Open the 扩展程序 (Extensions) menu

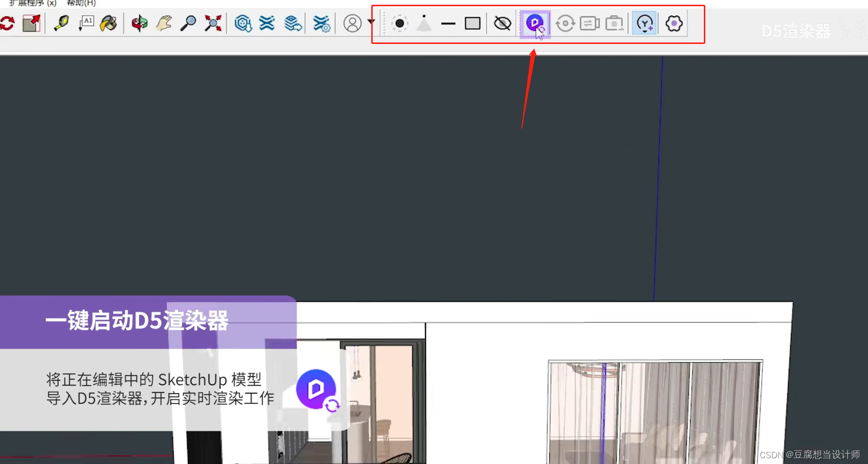pos(32,4)
